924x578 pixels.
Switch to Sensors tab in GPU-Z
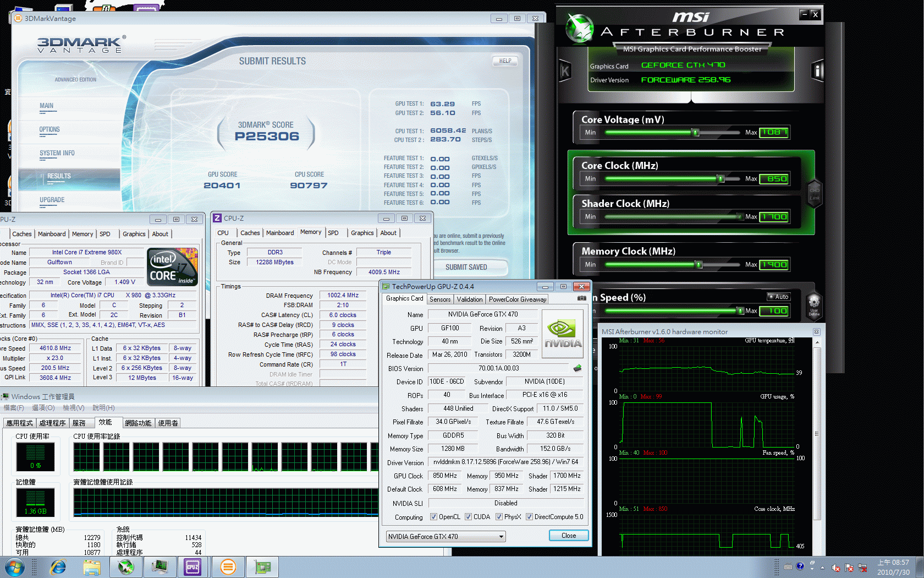[440, 299]
